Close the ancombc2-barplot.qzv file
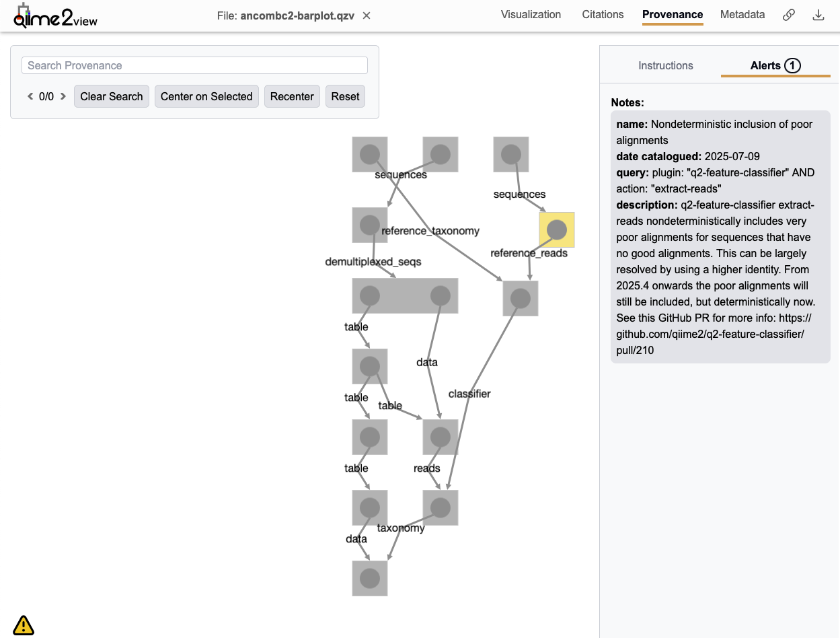The width and height of the screenshot is (840, 638). pos(367,15)
